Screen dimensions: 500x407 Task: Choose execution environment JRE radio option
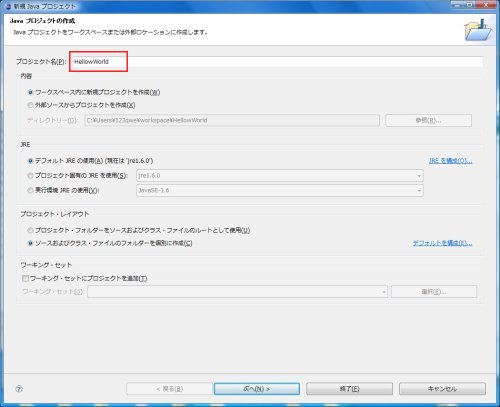[30, 190]
